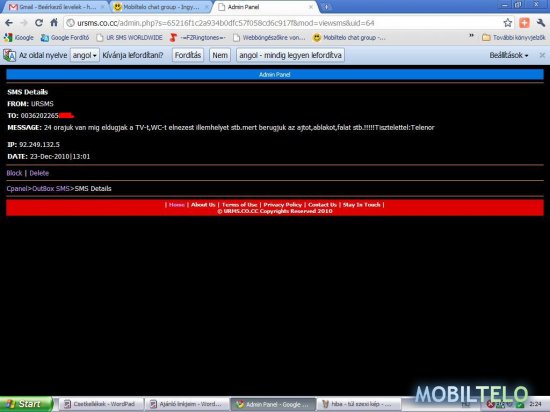
Task: Open the Privacy Policy footer link
Action: click(x=282, y=205)
